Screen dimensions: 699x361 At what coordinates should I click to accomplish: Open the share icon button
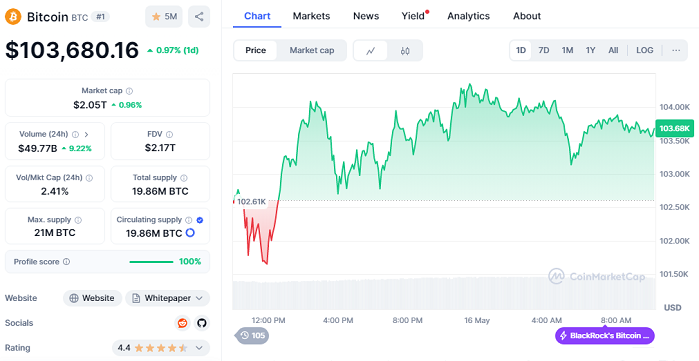click(x=199, y=17)
